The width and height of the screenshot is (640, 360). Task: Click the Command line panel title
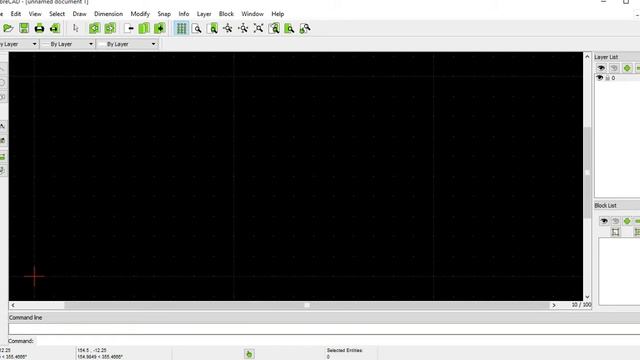point(26,317)
